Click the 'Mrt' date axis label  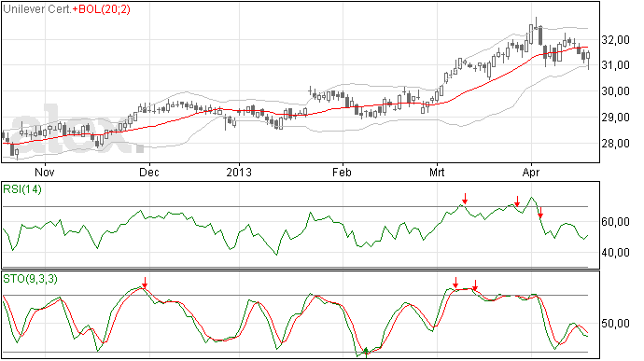tap(437, 172)
